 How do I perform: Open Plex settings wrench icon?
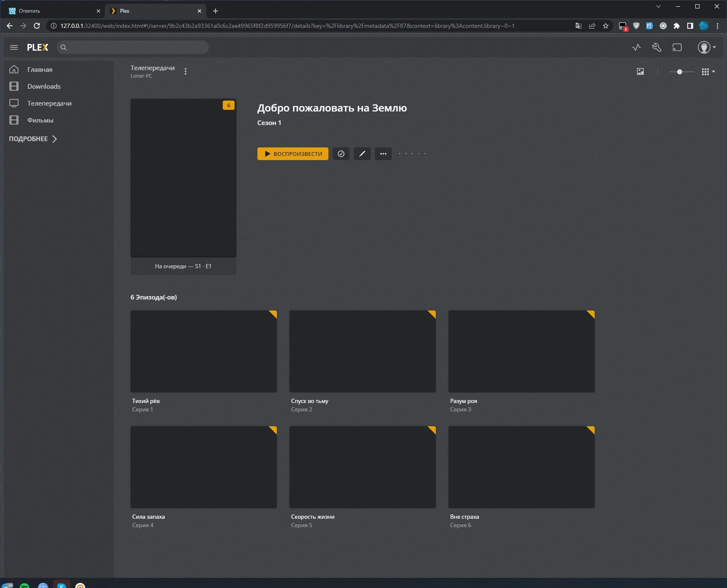click(656, 47)
